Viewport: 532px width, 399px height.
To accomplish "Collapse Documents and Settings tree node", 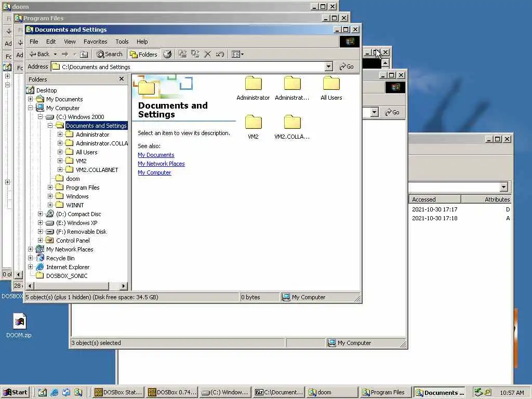I will 50,126.
